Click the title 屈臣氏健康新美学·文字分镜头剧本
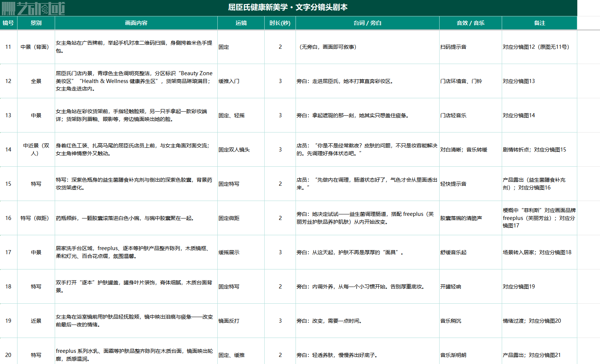600x364 pixels. click(288, 7)
